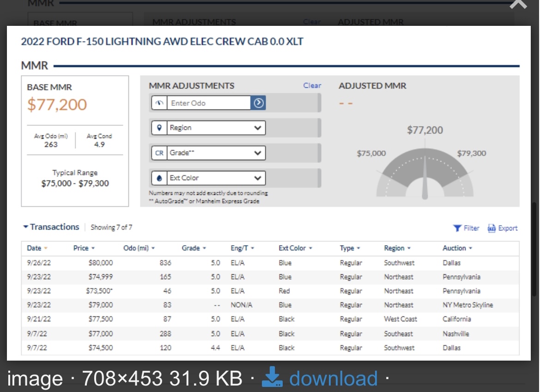The width and height of the screenshot is (540, 392).
Task: Click the $74,500 price cell
Action: coord(101,348)
